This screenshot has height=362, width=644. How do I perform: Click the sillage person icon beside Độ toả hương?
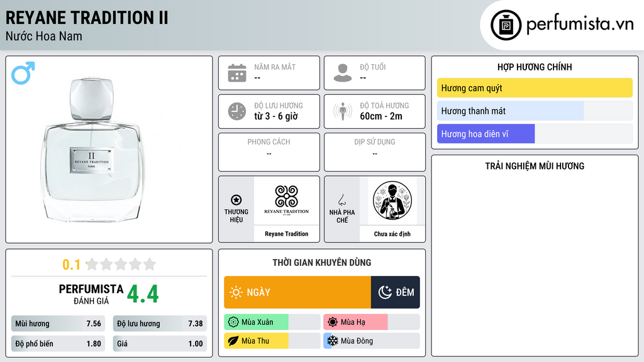coord(343,111)
